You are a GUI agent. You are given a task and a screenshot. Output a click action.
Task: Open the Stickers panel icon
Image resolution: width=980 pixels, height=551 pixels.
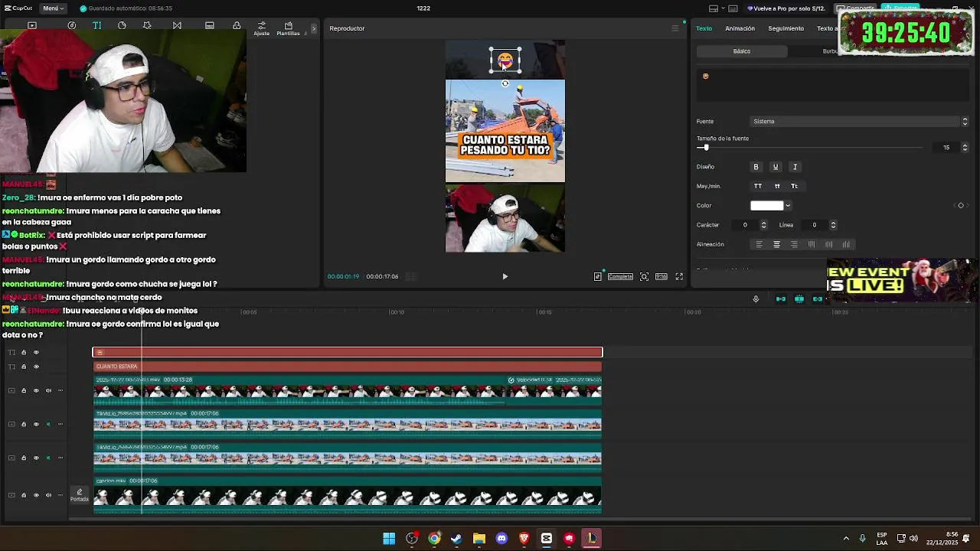coord(122,26)
